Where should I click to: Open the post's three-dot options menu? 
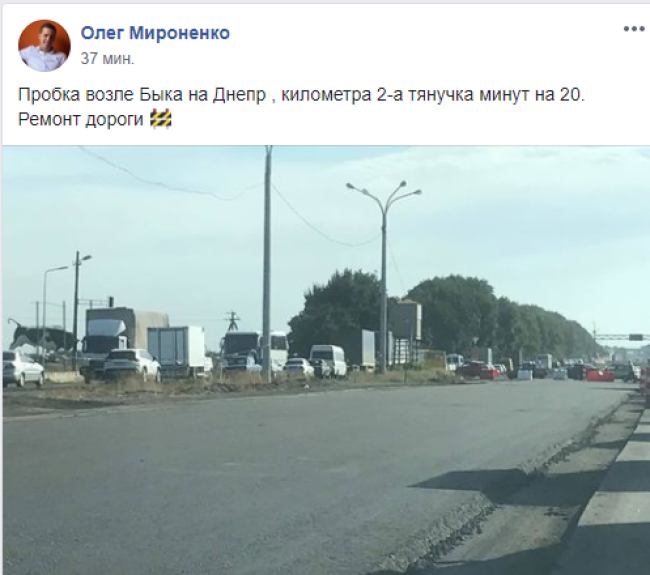(634, 29)
